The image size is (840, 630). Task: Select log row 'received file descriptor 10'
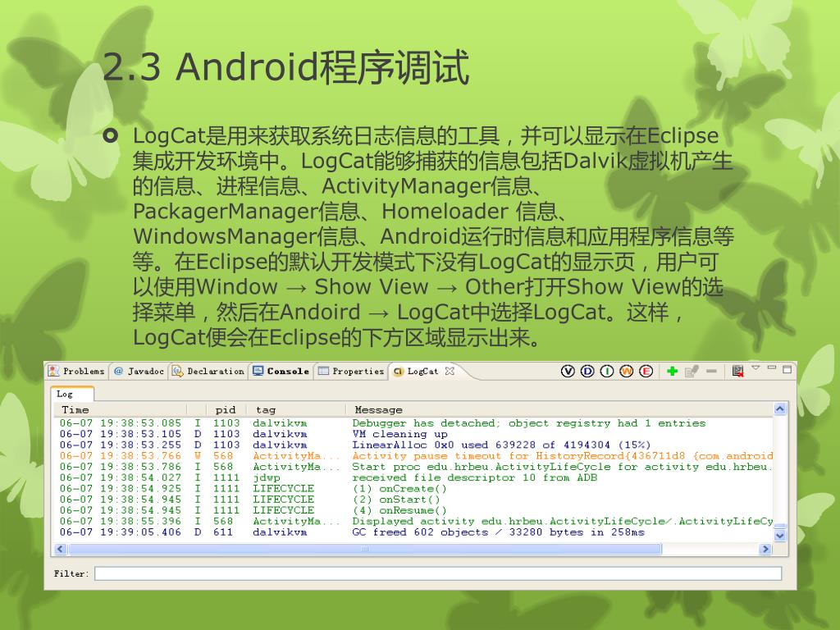click(414, 477)
